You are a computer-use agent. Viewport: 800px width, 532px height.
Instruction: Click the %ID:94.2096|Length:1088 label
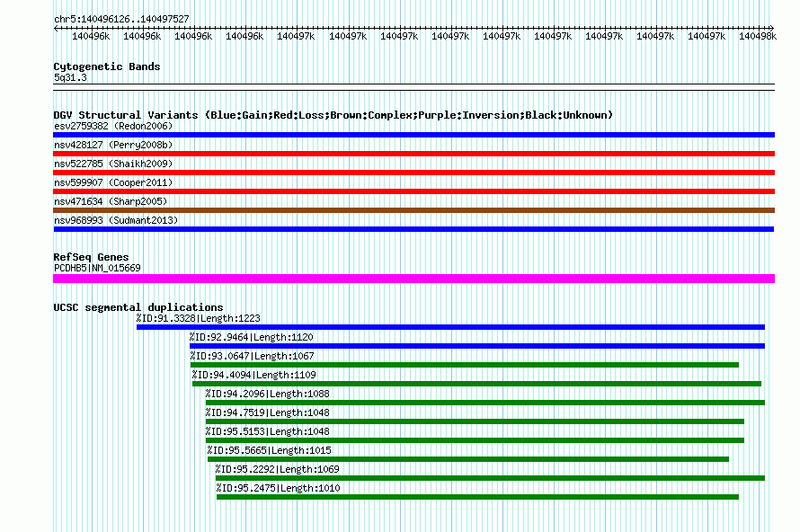point(267,394)
